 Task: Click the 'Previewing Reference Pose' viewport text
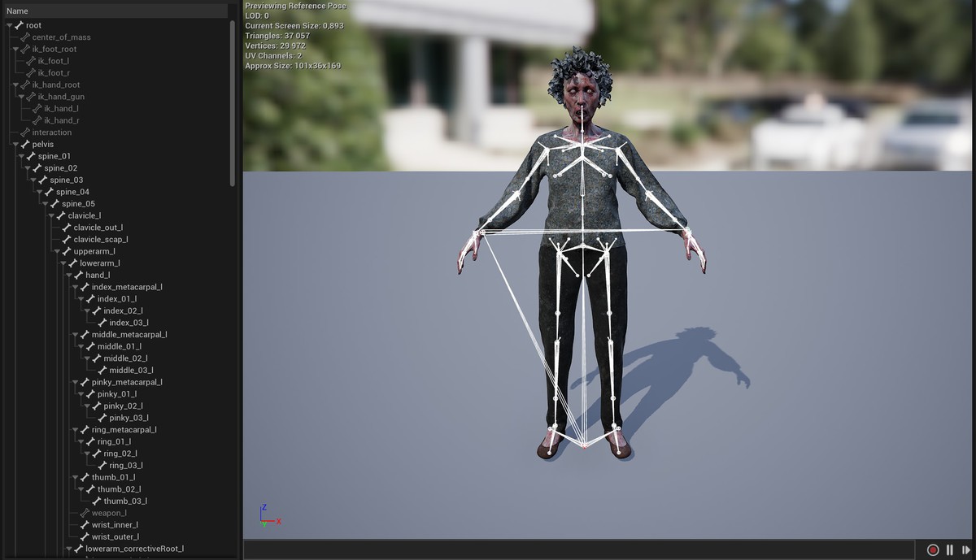point(295,6)
